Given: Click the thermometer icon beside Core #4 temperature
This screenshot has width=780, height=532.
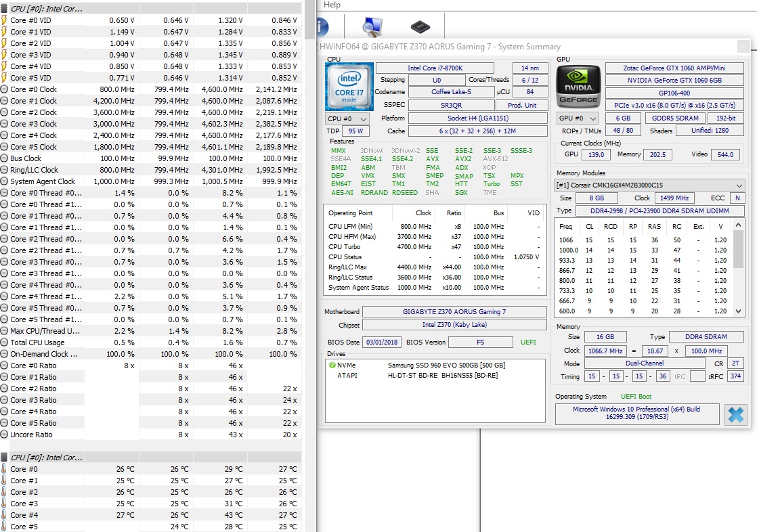Looking at the screenshot, I should [3, 515].
